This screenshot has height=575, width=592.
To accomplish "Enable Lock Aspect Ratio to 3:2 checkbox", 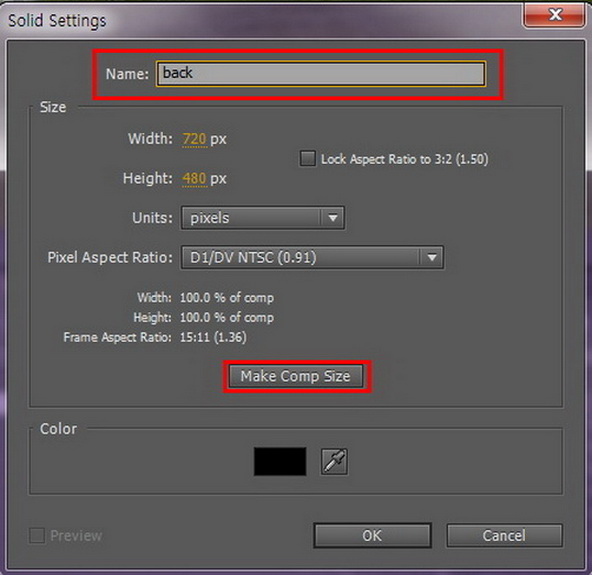I will click(308, 159).
